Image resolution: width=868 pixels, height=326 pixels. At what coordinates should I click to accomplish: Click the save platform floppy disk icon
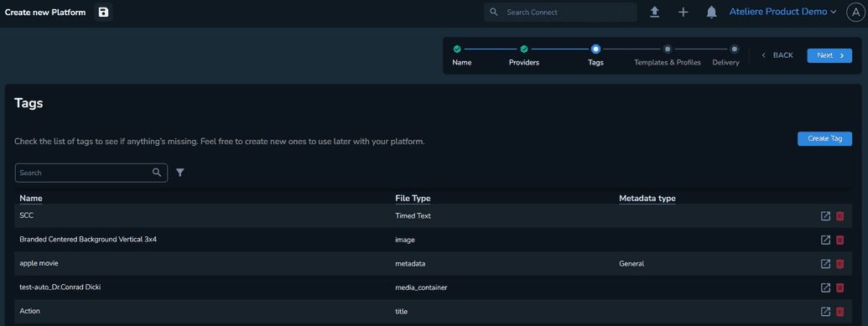[103, 13]
